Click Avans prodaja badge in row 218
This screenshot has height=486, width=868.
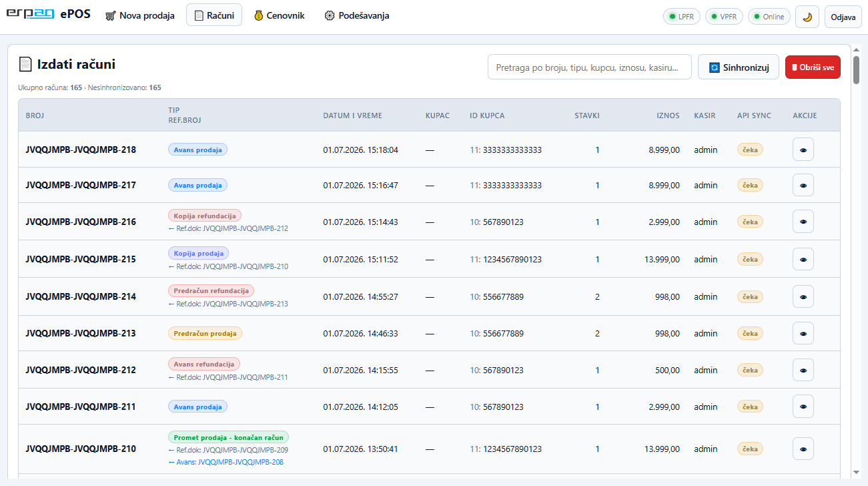pyautogui.click(x=197, y=149)
